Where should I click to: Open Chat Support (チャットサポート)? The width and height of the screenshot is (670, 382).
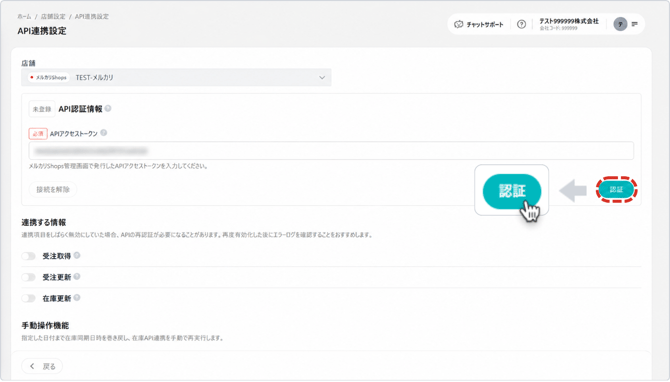(x=479, y=24)
